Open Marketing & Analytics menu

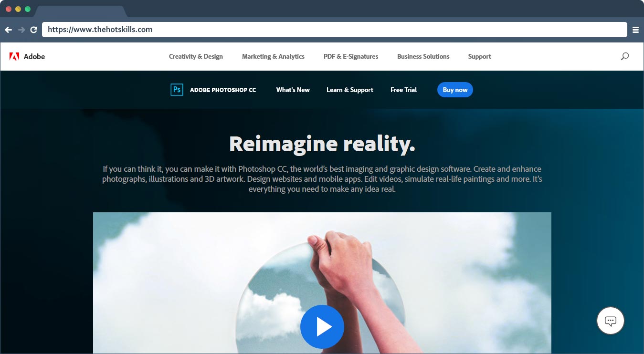click(x=273, y=56)
